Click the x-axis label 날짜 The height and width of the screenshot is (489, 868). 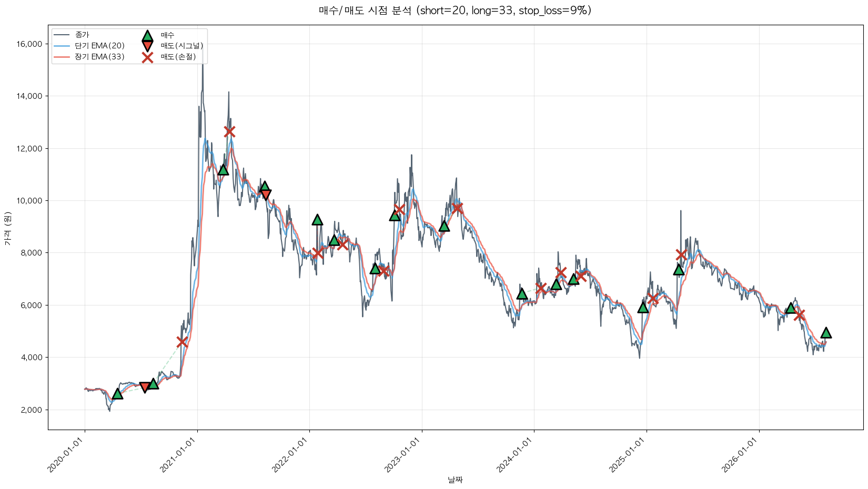(455, 480)
